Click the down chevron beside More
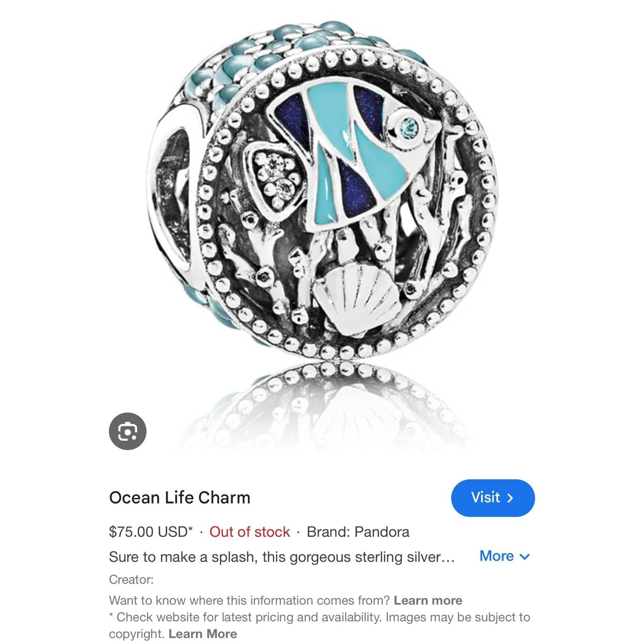Screen dimensions: 644x644 [524, 557]
